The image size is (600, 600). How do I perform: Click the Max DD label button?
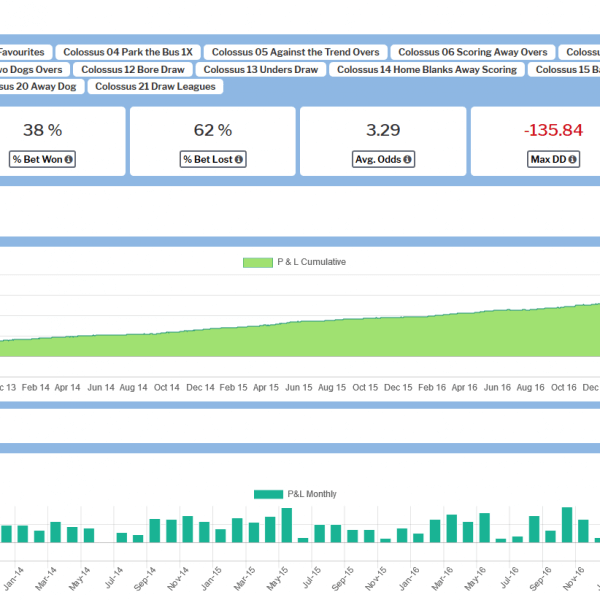click(553, 159)
